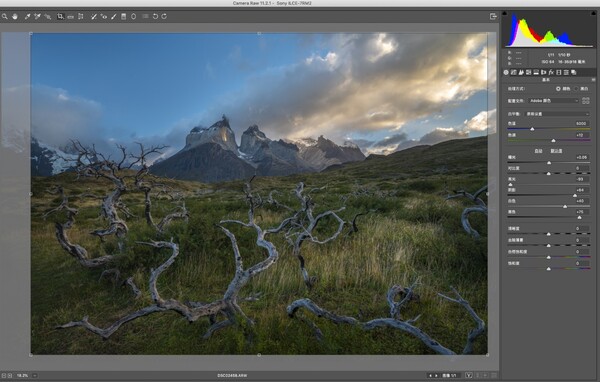This screenshot has width=600, height=382.
Task: Select the Spot Removal tool
Action: coord(93,16)
